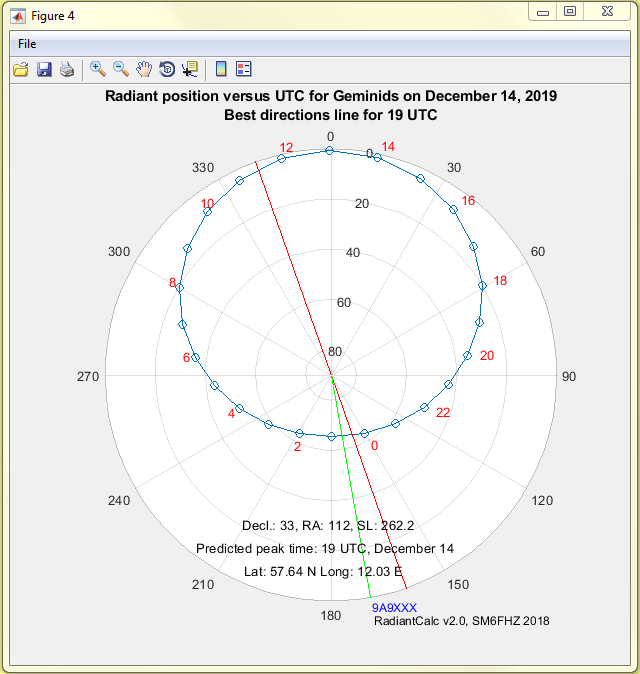Insert a legend via toolbar icon

tap(244, 69)
